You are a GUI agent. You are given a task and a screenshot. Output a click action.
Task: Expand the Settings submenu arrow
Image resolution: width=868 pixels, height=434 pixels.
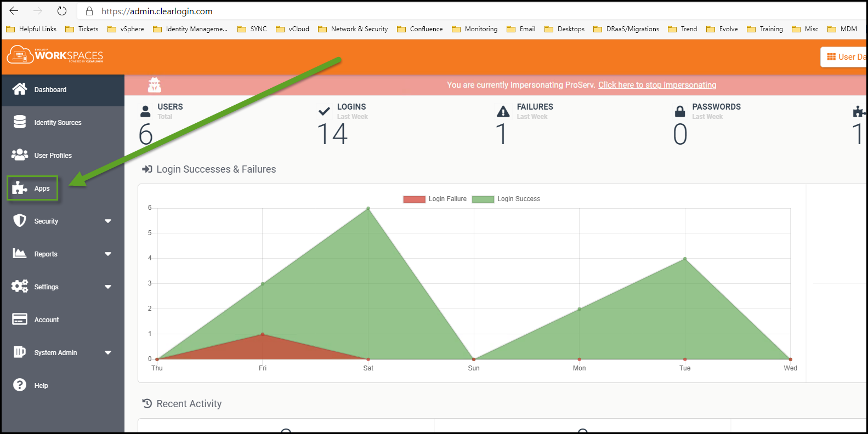[x=108, y=287]
